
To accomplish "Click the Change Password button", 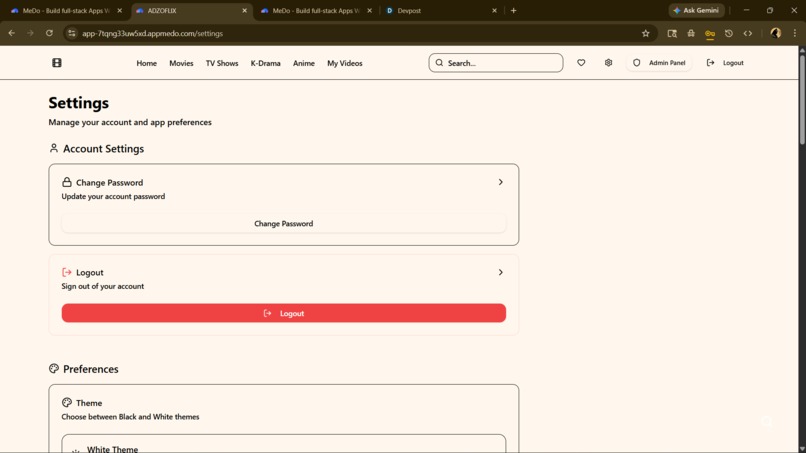I will tap(284, 224).
